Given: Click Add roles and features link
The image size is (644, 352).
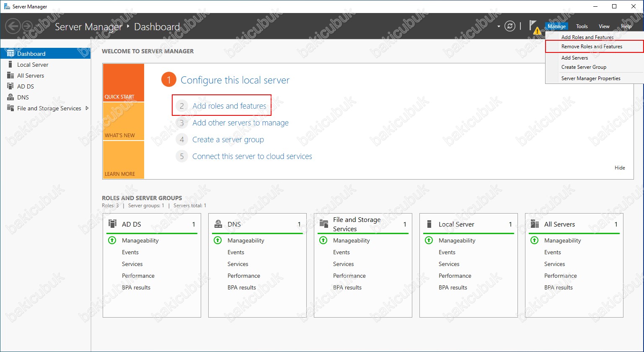Looking at the screenshot, I should pos(229,106).
